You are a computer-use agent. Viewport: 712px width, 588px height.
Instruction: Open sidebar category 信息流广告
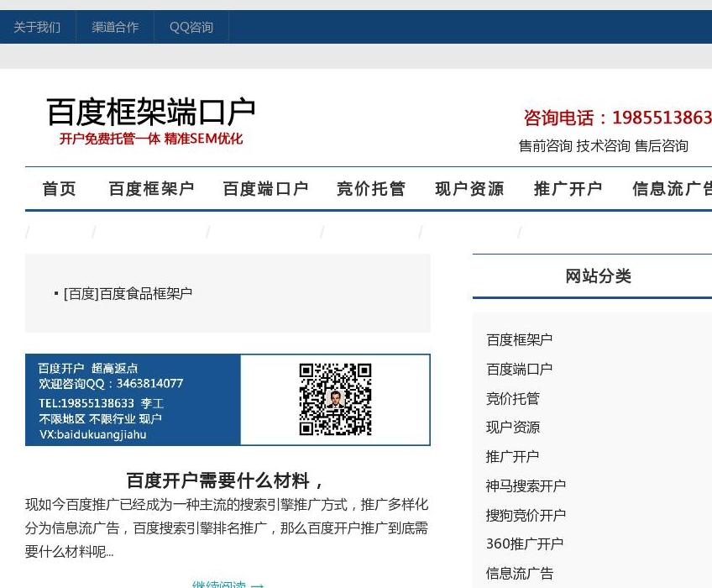[520, 573]
